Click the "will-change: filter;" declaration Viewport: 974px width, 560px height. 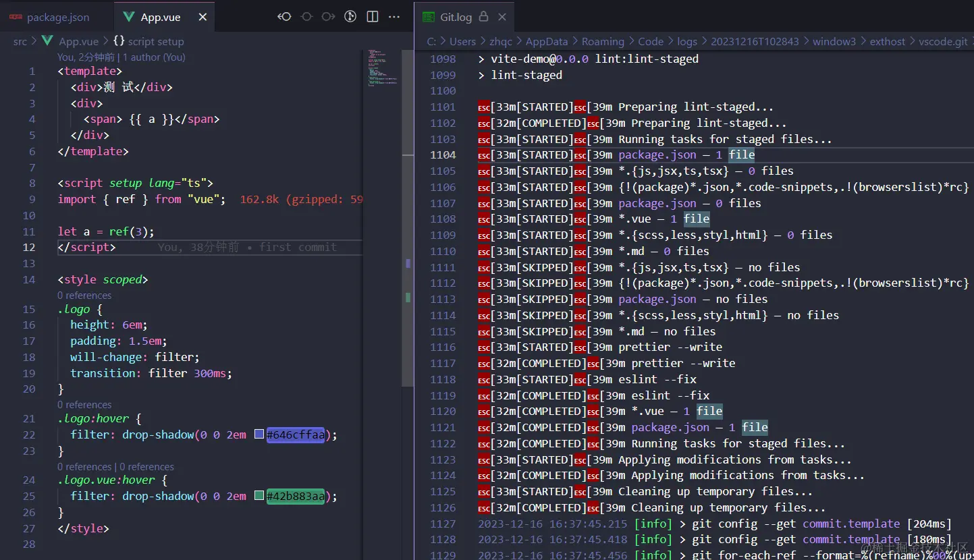pyautogui.click(x=135, y=357)
